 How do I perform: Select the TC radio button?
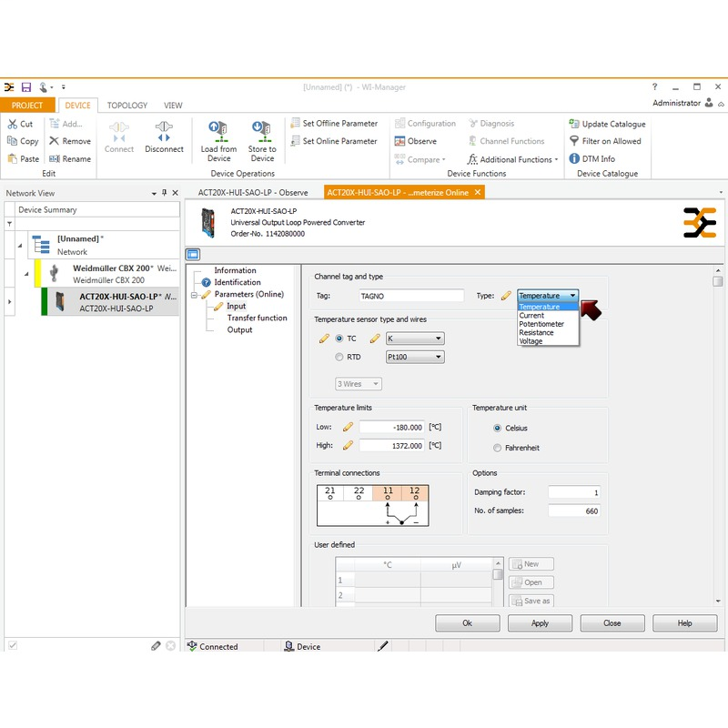coord(339,339)
